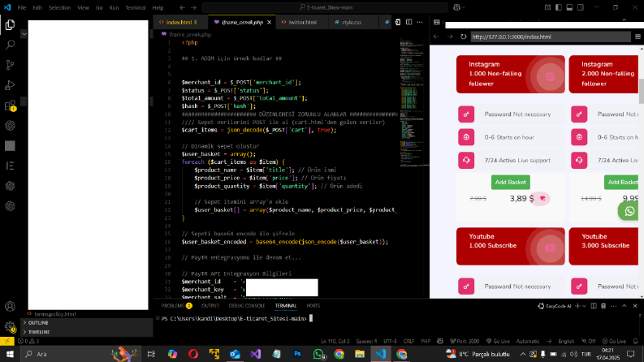This screenshot has height=362, width=644.
Task: Open the Explorer view in activity bar
Action: coord(10,25)
